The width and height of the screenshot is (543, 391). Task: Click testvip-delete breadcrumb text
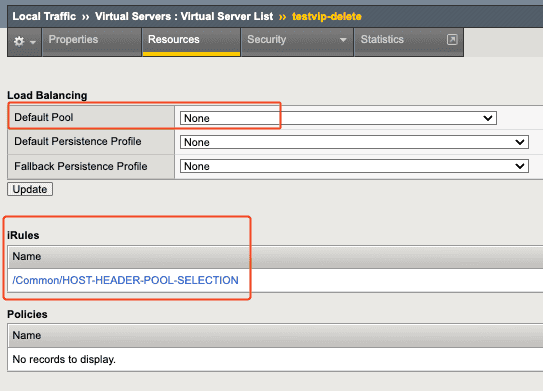327,16
